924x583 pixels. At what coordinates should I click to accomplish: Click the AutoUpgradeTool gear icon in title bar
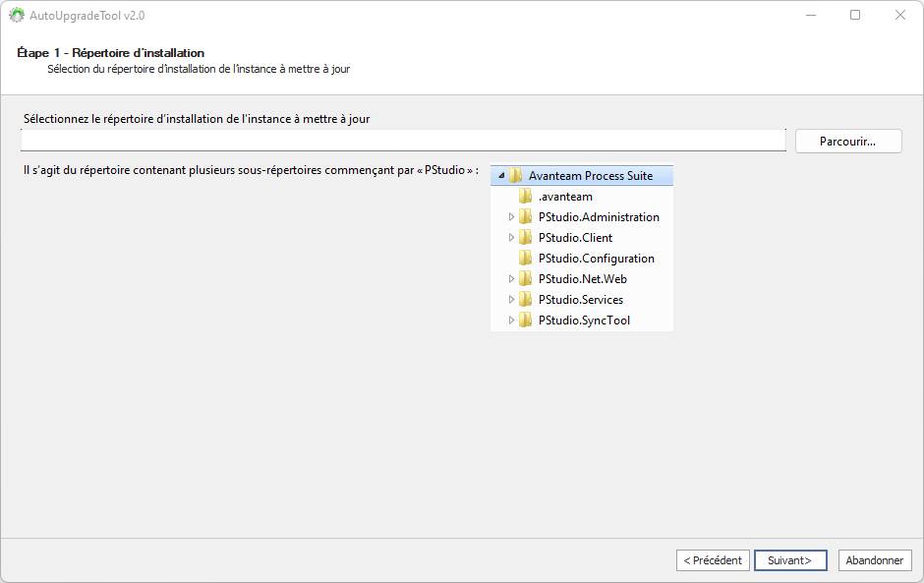point(16,16)
